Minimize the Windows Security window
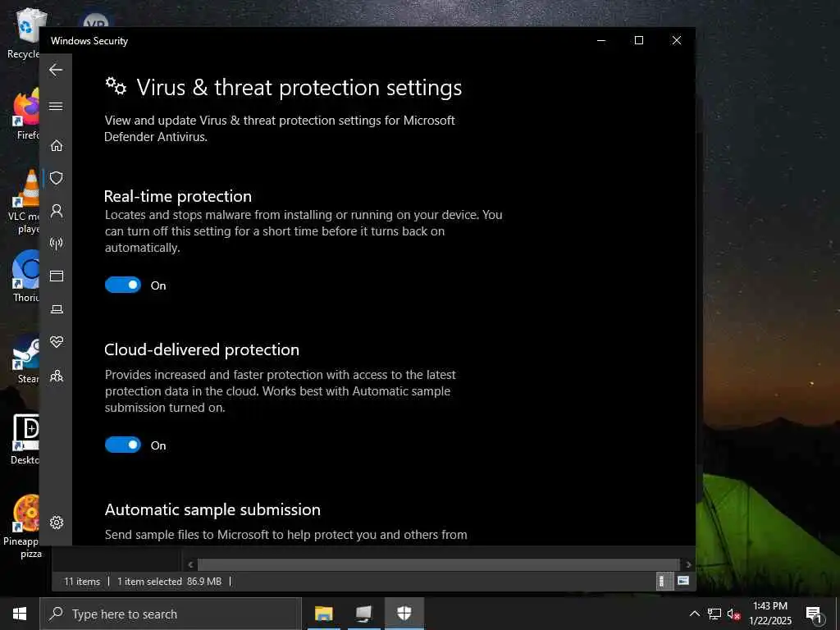Viewport: 840px width, 630px height. tap(601, 41)
